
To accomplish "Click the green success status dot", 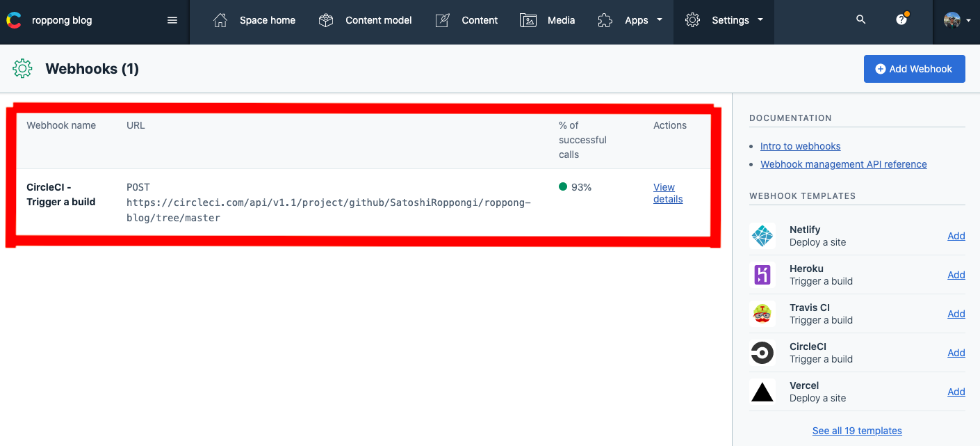I will (563, 186).
